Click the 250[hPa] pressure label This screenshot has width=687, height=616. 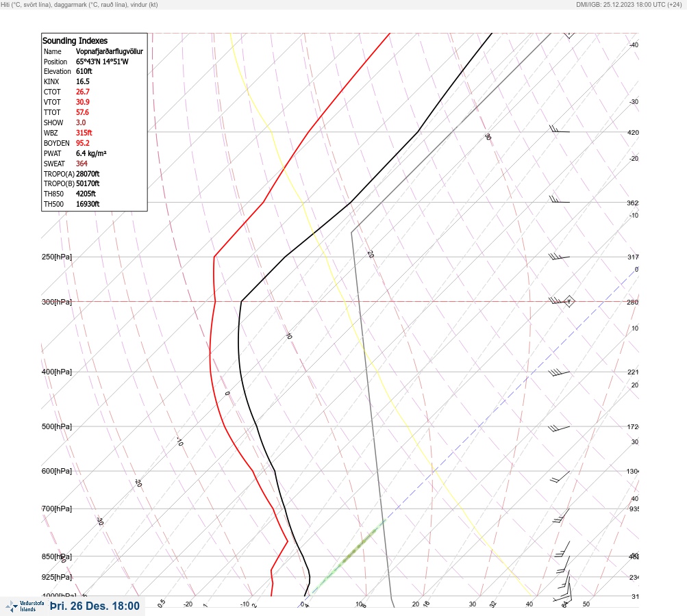tap(57, 257)
